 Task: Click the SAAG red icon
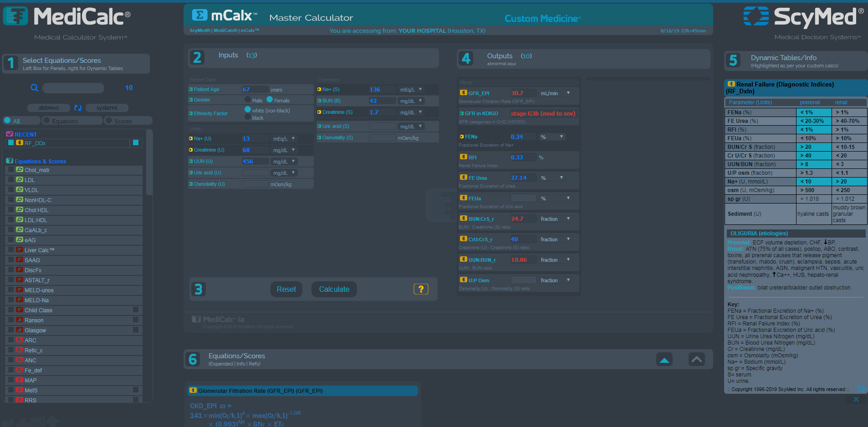20,260
